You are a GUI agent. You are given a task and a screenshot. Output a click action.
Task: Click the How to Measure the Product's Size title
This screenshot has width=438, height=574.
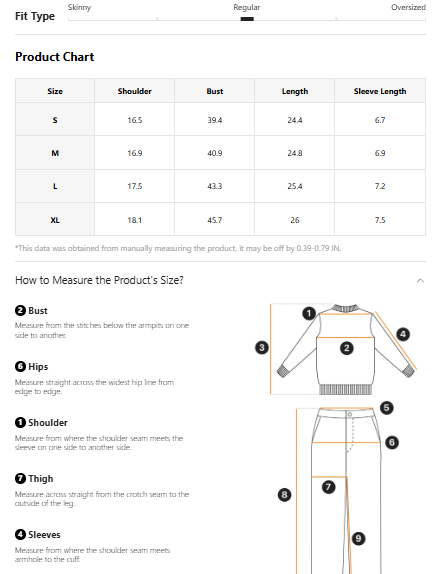(x=99, y=280)
